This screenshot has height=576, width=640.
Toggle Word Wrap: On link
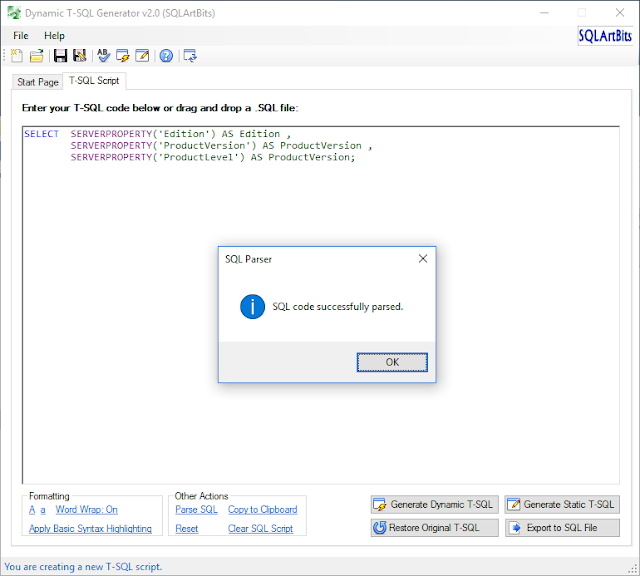[87, 509]
